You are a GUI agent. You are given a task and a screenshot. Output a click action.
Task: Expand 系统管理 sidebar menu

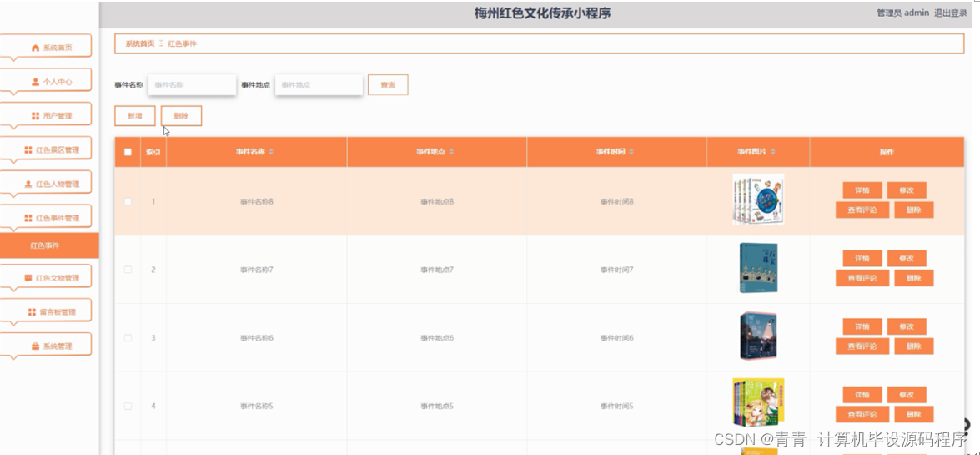point(46,346)
